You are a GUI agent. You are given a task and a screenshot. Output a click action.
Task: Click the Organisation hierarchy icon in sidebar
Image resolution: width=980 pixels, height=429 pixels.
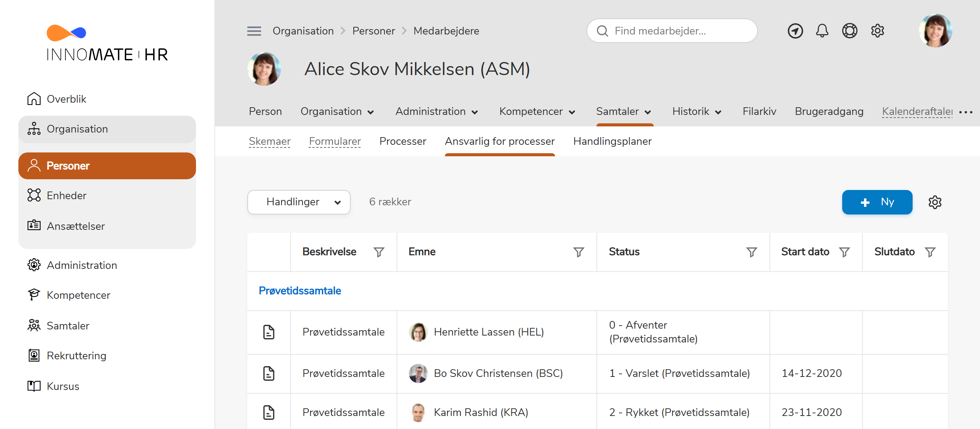point(34,129)
